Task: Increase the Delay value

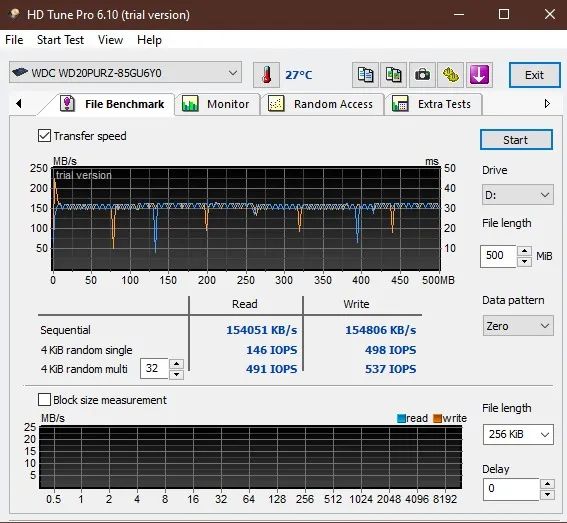Action: tap(547, 484)
